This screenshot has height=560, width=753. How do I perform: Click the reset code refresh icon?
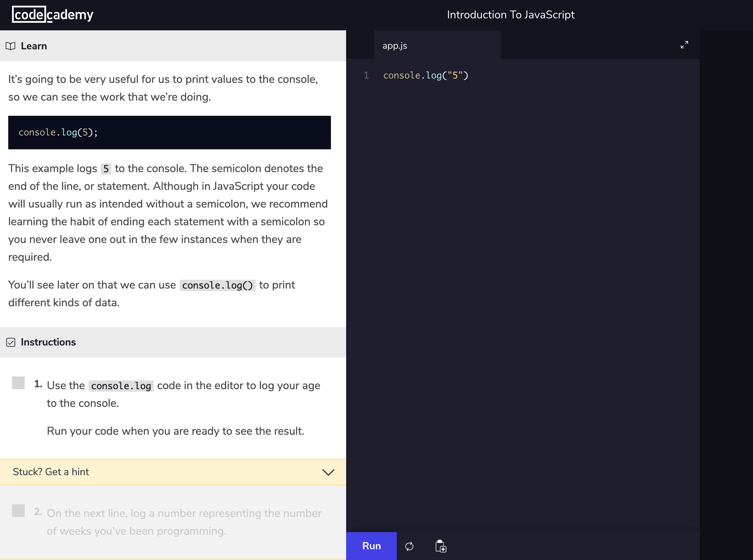409,546
